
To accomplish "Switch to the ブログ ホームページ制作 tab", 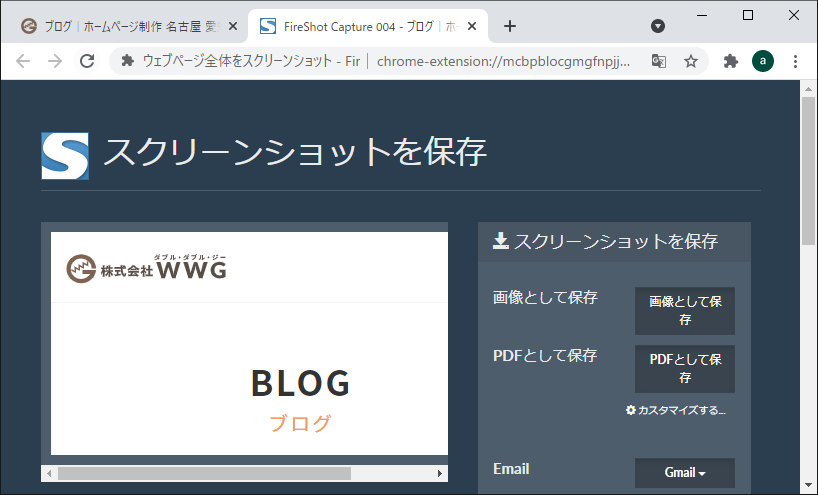I will point(120,26).
